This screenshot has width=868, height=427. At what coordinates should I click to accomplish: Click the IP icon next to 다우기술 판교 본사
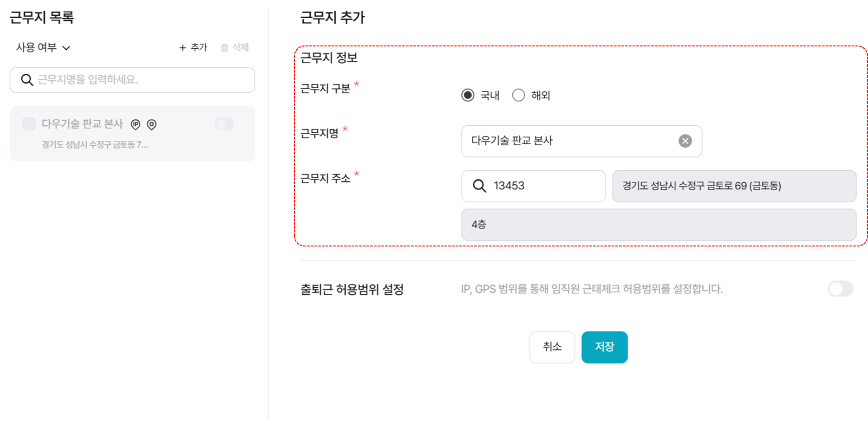136,124
